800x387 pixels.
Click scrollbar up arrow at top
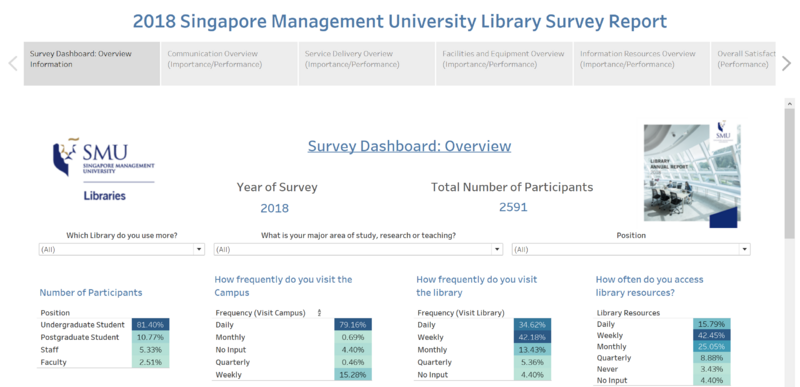(x=789, y=104)
